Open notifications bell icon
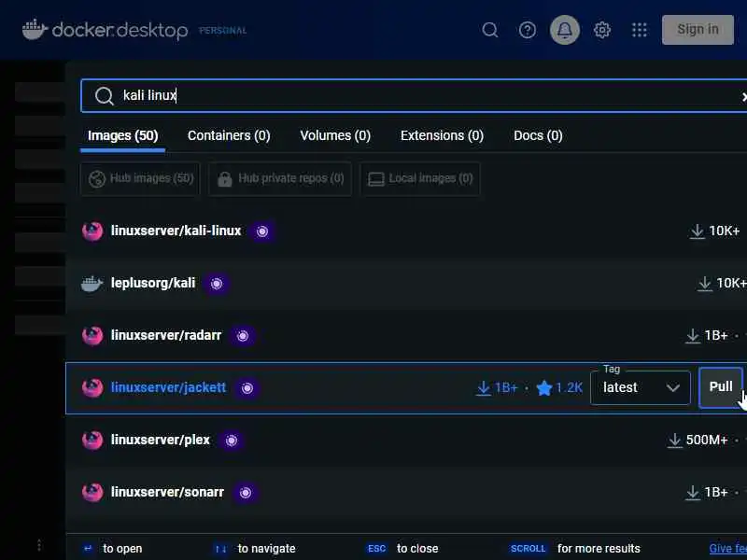Image resolution: width=747 pixels, height=560 pixels. click(x=565, y=30)
